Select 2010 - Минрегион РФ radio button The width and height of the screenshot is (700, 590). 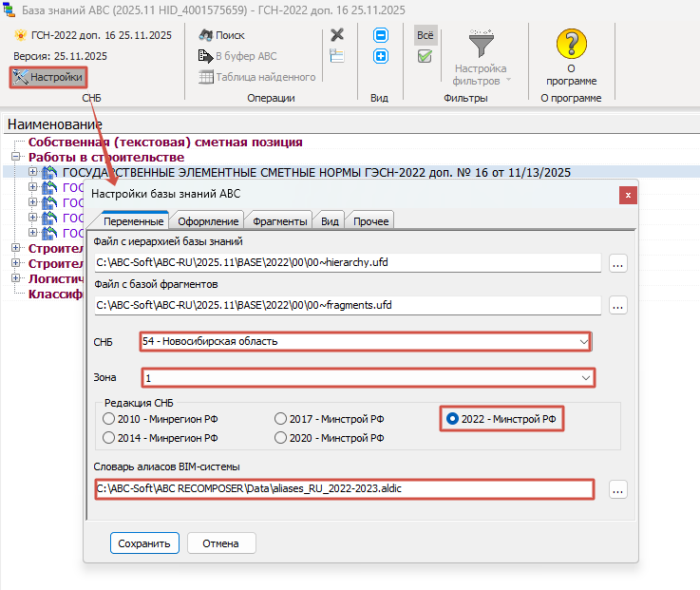click(108, 419)
